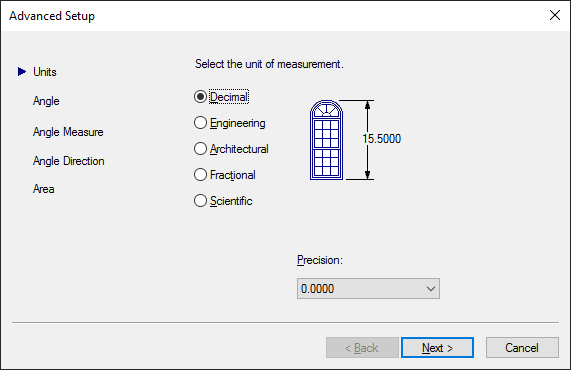The height and width of the screenshot is (370, 571).
Task: Go to the Angle step
Action: tap(46, 101)
